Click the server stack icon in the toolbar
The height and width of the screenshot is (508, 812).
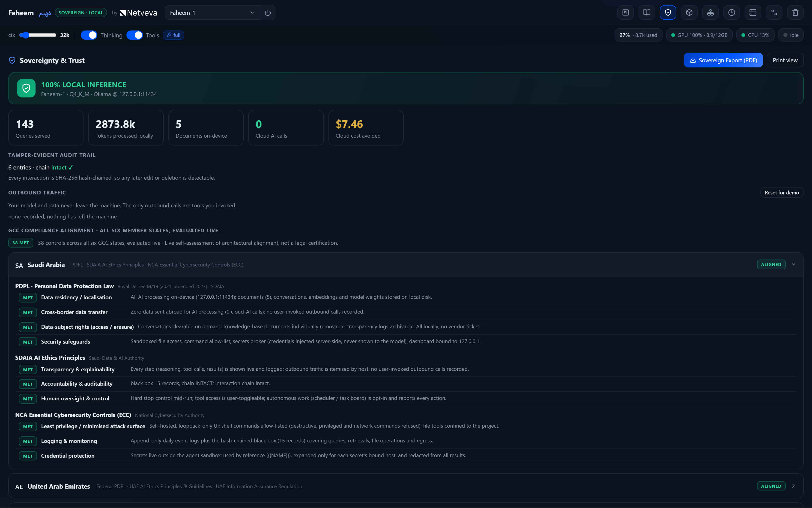753,12
